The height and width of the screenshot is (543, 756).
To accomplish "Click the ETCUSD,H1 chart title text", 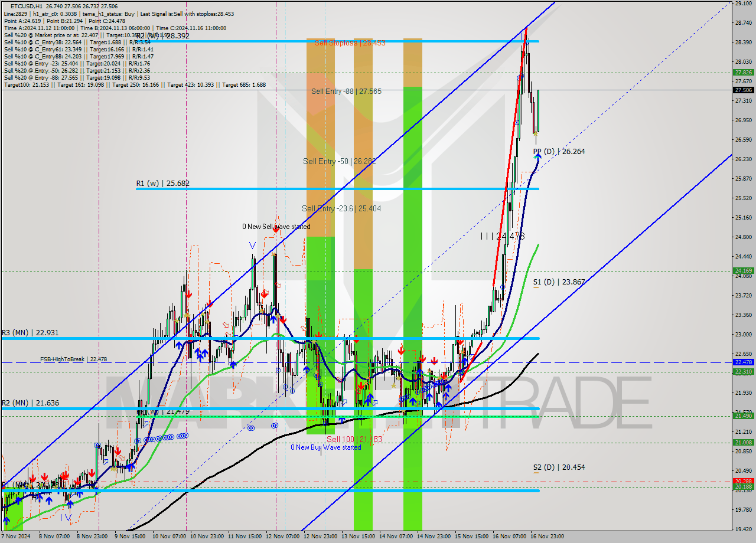I will (x=26, y=5).
